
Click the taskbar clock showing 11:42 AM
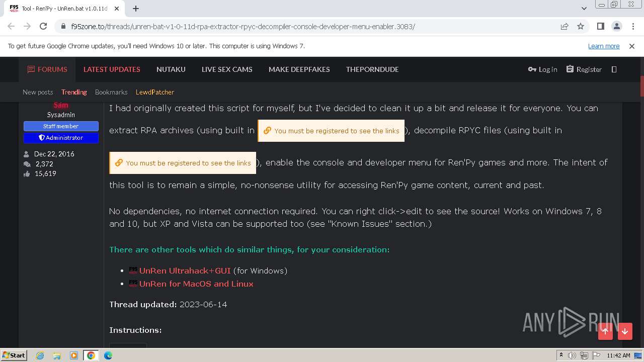618,355
